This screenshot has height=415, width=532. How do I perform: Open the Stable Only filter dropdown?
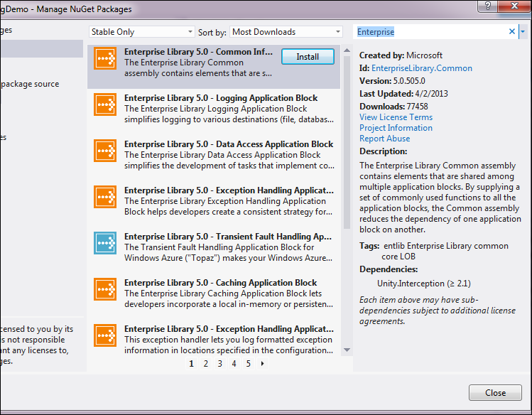(142, 32)
